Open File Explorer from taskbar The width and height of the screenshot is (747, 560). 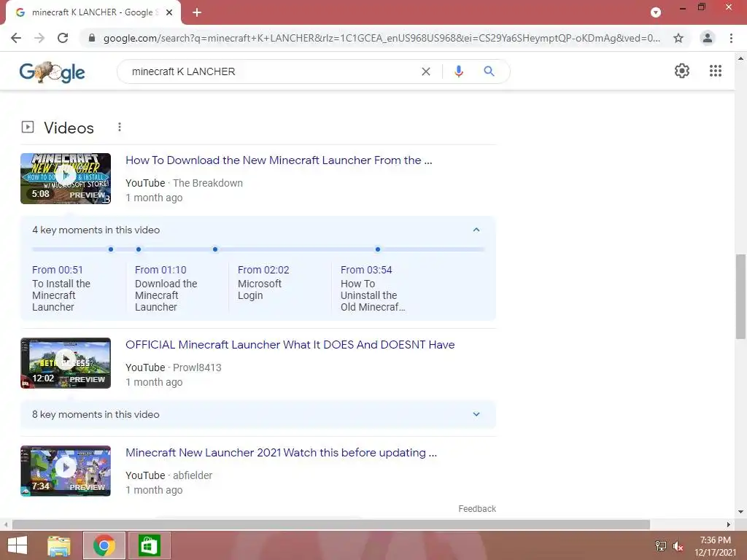pyautogui.click(x=59, y=545)
